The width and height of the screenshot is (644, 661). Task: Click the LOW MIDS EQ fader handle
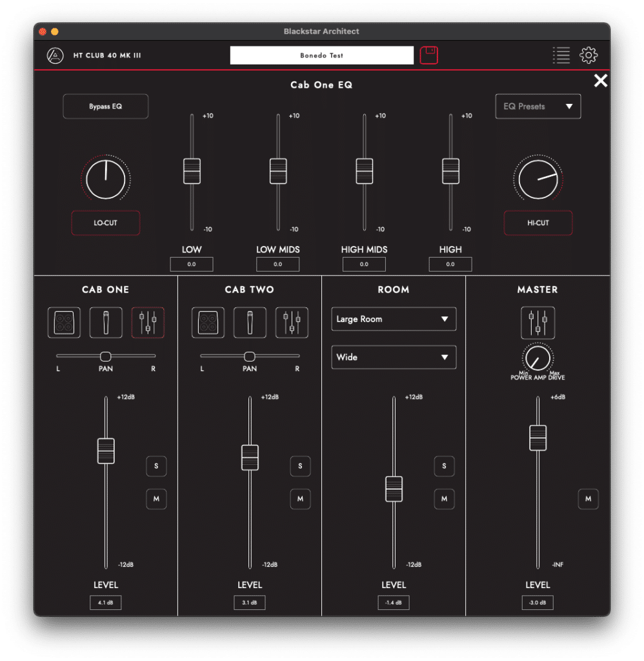point(278,171)
